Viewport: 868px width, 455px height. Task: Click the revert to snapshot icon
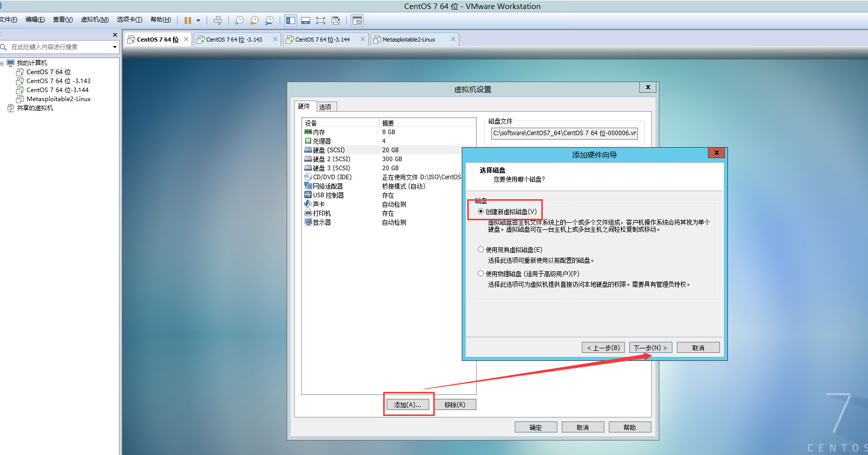click(x=254, y=21)
